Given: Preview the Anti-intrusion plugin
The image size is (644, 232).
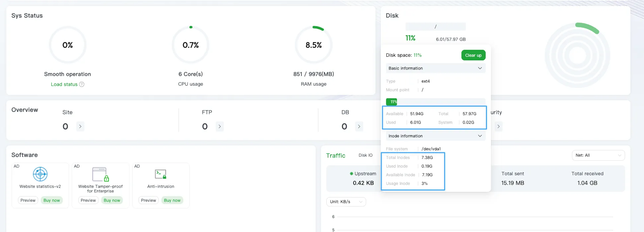Looking at the screenshot, I should 148,200.
